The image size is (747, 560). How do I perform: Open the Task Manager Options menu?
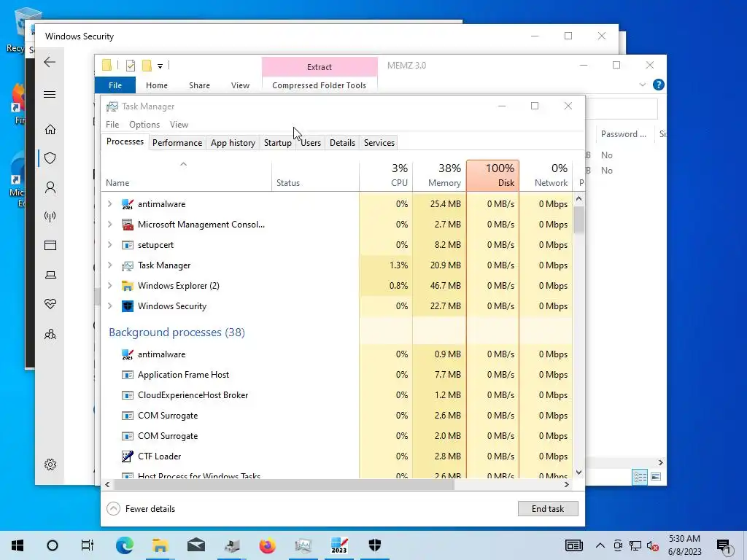click(x=144, y=125)
